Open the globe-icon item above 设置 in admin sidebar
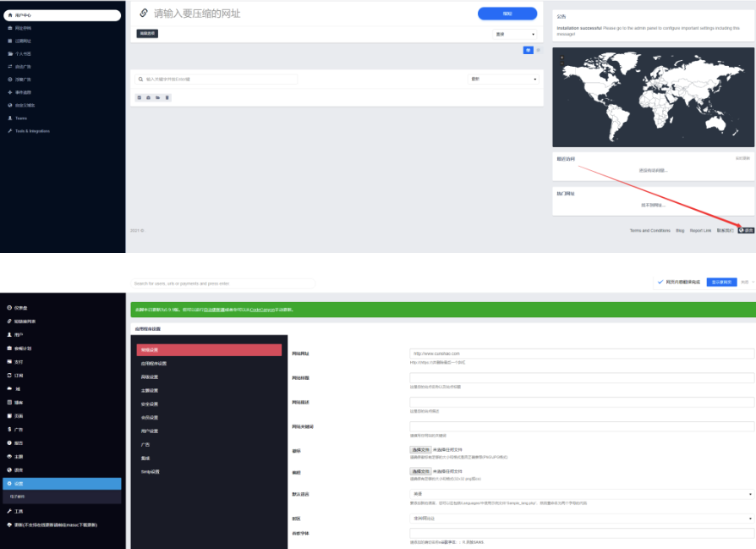This screenshot has width=756, height=549. pyautogui.click(x=15, y=469)
